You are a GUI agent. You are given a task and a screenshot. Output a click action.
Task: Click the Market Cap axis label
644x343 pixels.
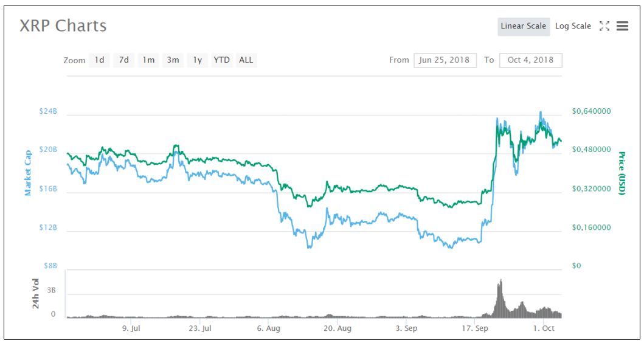(28, 173)
